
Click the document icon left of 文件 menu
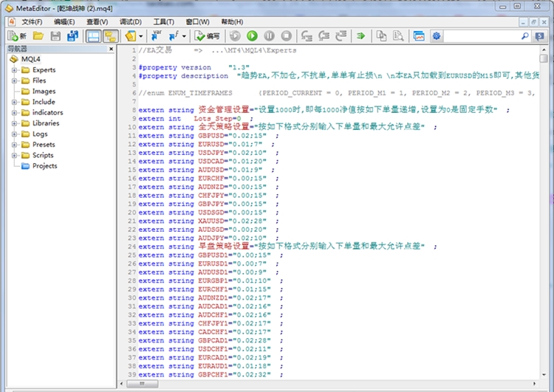[x=12, y=22]
